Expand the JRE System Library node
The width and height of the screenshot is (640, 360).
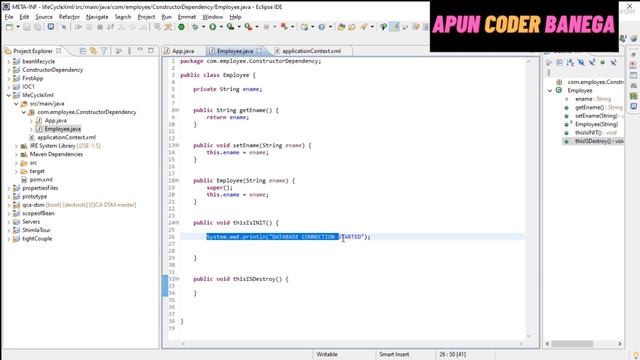tap(16, 146)
